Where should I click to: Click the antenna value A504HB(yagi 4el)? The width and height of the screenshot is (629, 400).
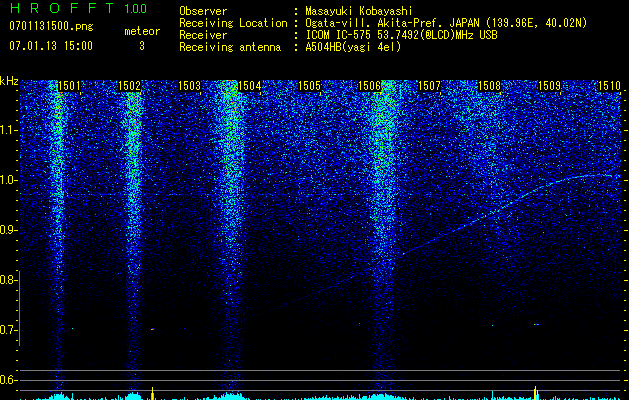coord(353,47)
